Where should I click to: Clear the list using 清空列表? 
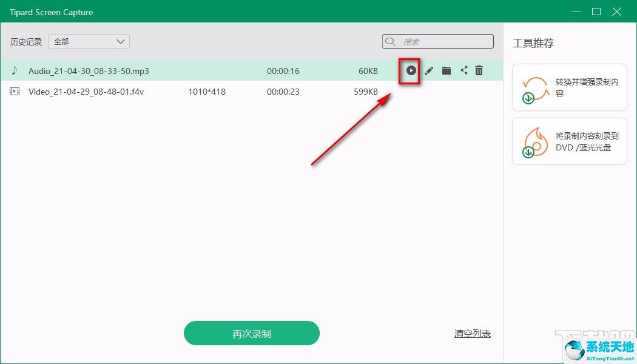click(472, 333)
